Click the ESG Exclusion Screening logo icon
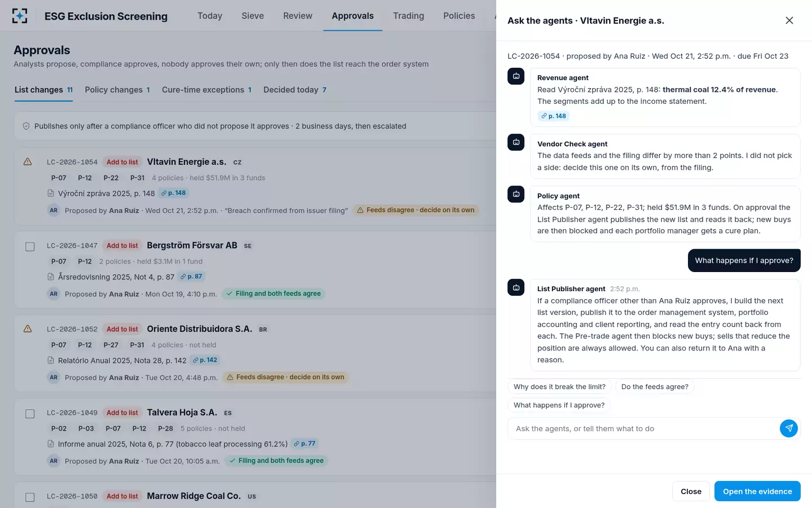 click(x=20, y=16)
